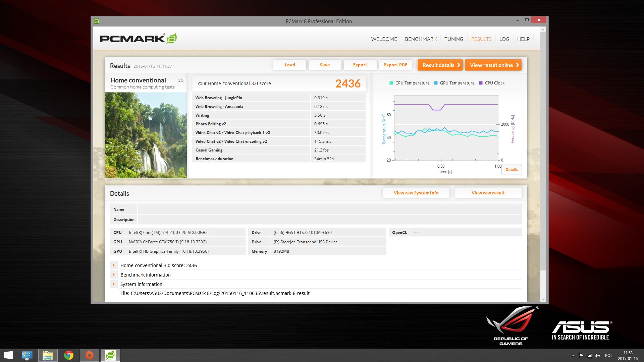Open PCMark 8 from the taskbar
The width and height of the screenshot is (644, 362).
pyautogui.click(x=110, y=355)
